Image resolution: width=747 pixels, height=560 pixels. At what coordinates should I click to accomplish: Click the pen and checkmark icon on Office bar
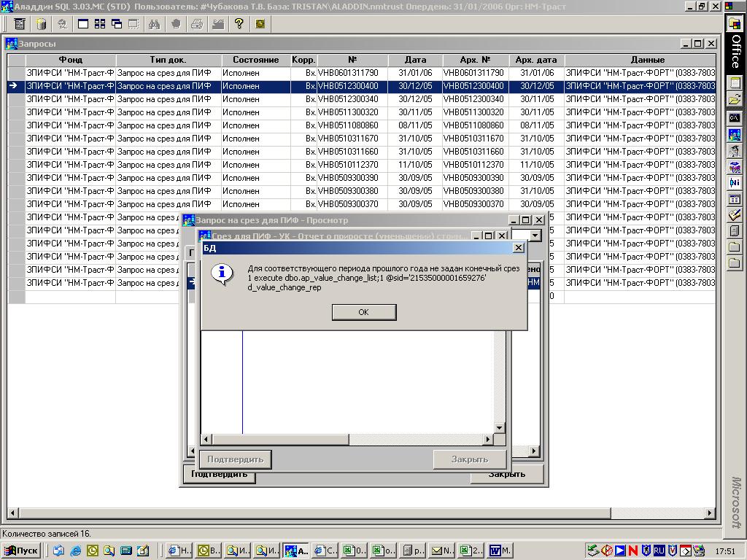click(735, 215)
